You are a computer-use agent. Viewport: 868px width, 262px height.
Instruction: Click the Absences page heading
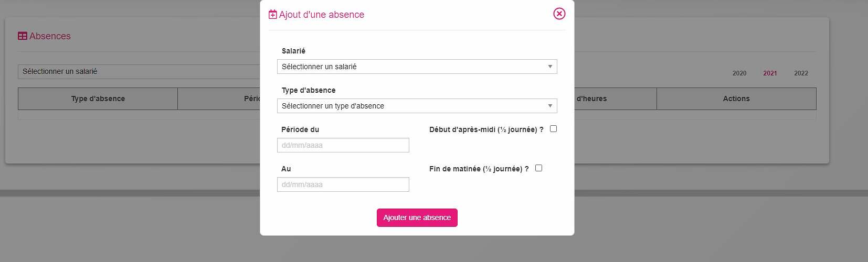50,36
